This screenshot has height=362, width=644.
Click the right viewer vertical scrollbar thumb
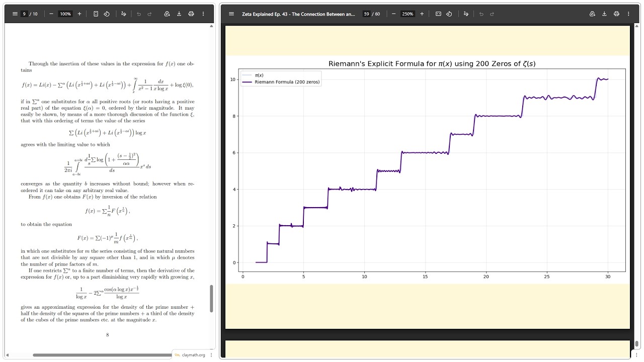pyautogui.click(x=636, y=343)
